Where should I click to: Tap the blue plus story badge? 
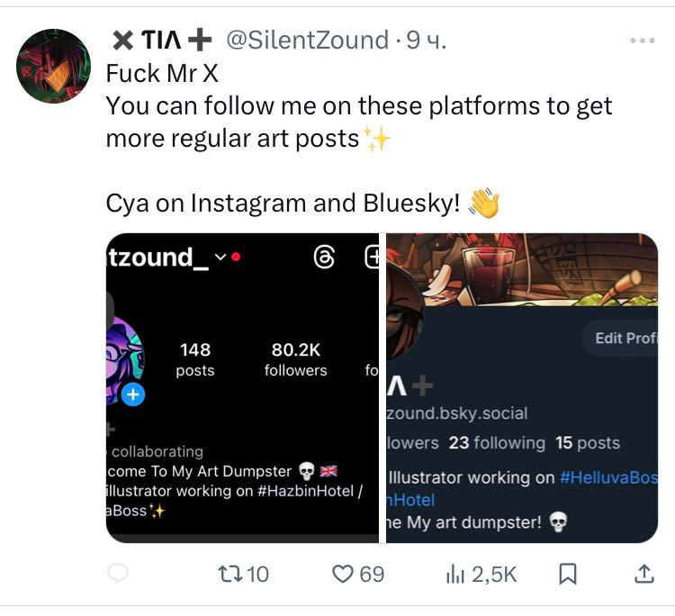point(133,394)
